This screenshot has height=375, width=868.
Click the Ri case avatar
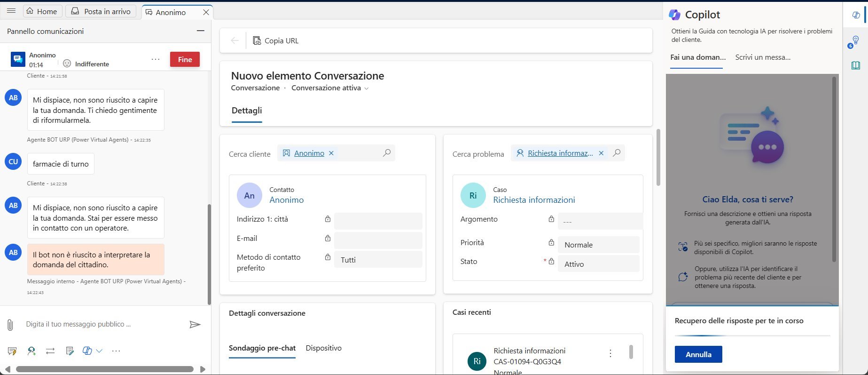473,195
